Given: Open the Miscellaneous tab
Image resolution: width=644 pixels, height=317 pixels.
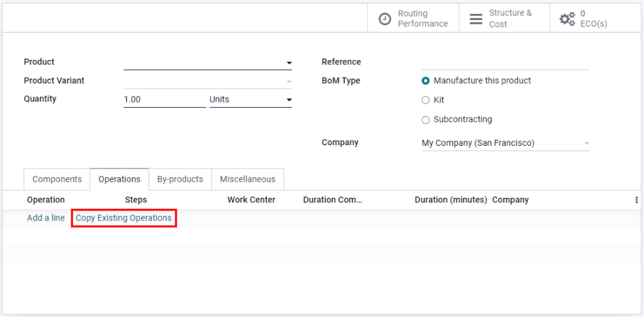Looking at the screenshot, I should (247, 179).
